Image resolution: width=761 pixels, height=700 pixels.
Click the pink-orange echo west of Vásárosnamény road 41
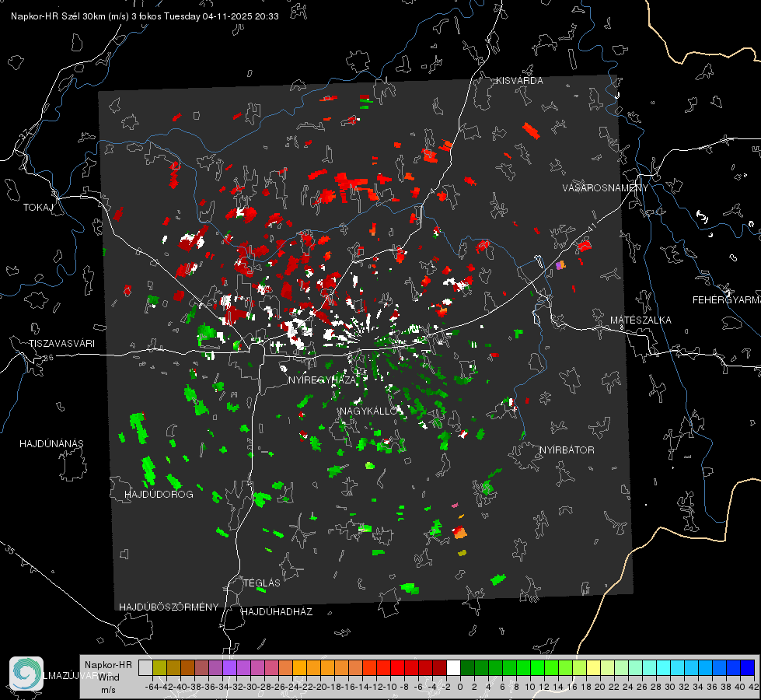point(560,265)
